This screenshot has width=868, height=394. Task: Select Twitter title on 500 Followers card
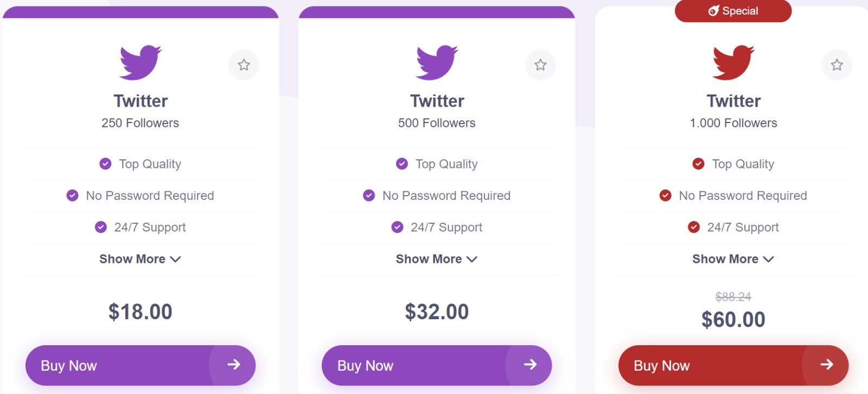click(437, 101)
